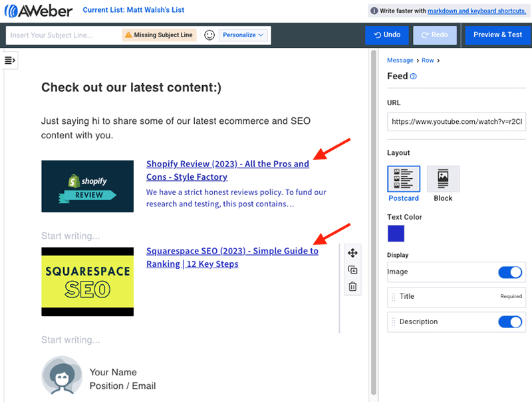Click the move handle icon beside Squarespace row
The image size is (532, 402).
[x=352, y=253]
